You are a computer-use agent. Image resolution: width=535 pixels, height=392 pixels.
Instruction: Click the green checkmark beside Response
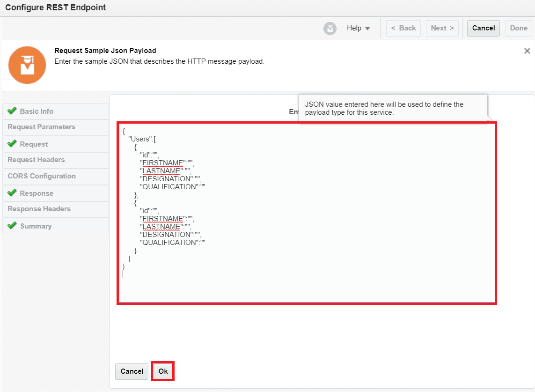click(12, 193)
